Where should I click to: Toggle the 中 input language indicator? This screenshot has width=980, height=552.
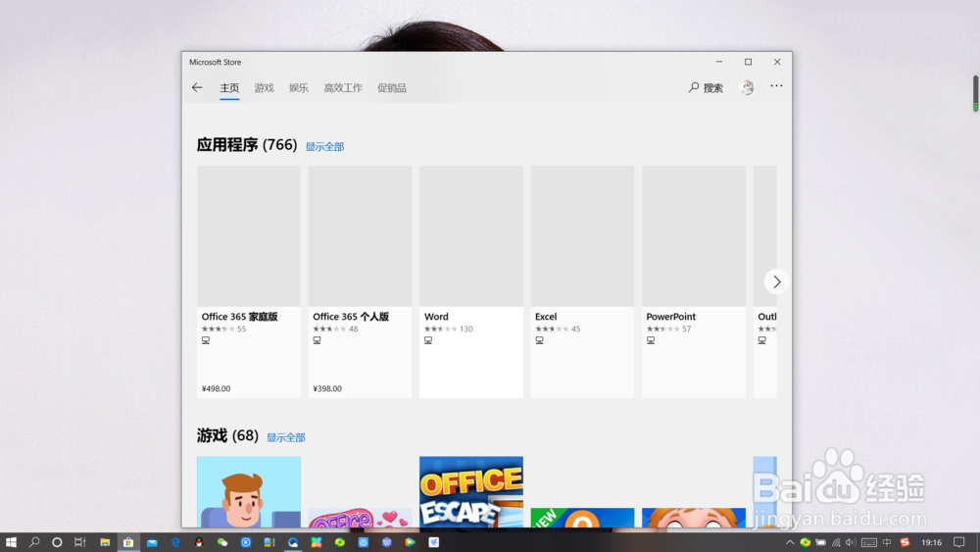(887, 542)
